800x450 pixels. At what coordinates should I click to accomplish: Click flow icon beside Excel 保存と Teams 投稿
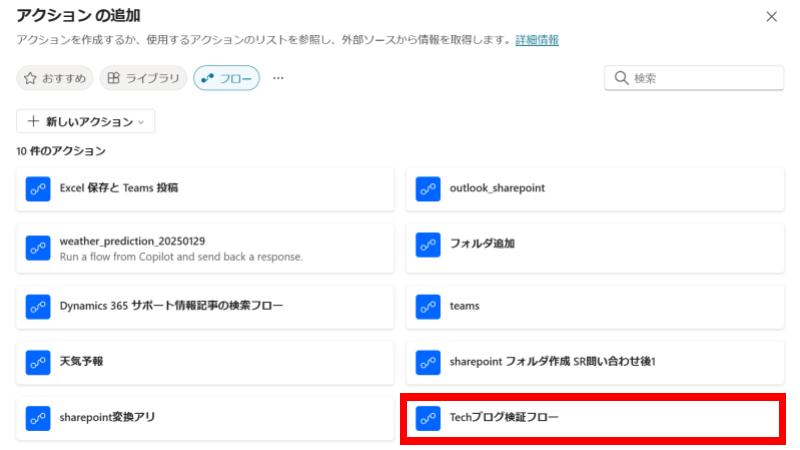pyautogui.click(x=38, y=189)
